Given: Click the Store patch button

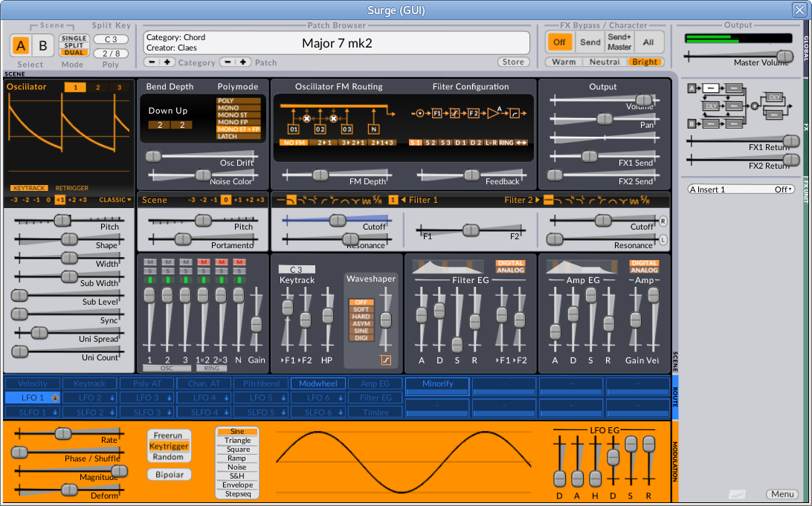Looking at the screenshot, I should (x=513, y=62).
